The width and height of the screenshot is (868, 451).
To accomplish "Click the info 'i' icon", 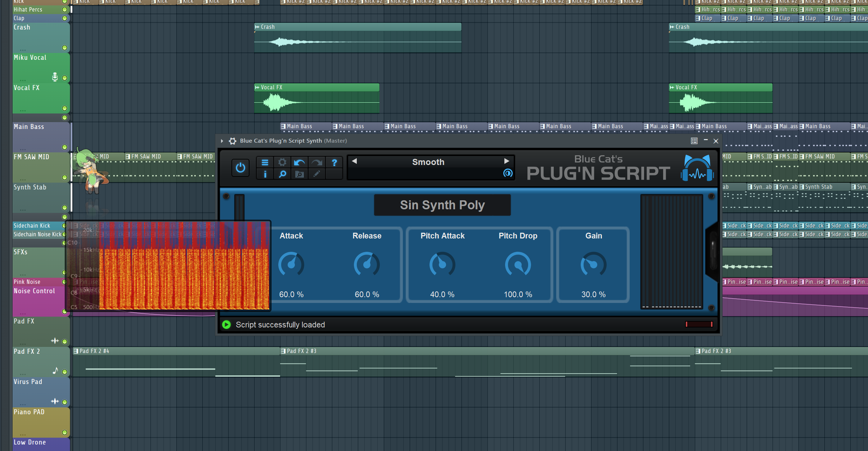I will pos(265,174).
